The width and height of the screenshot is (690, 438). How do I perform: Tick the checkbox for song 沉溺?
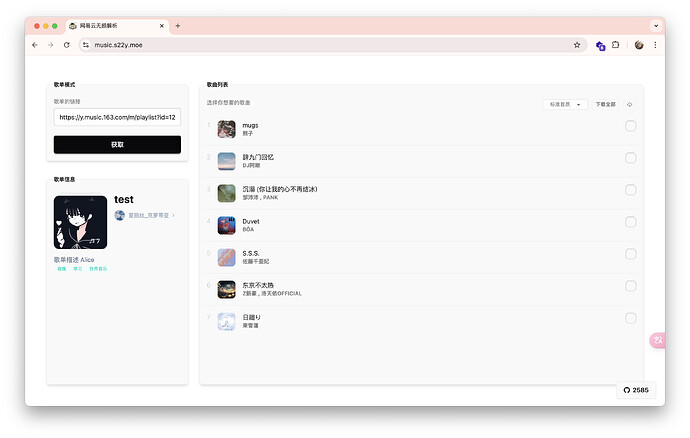[630, 190]
